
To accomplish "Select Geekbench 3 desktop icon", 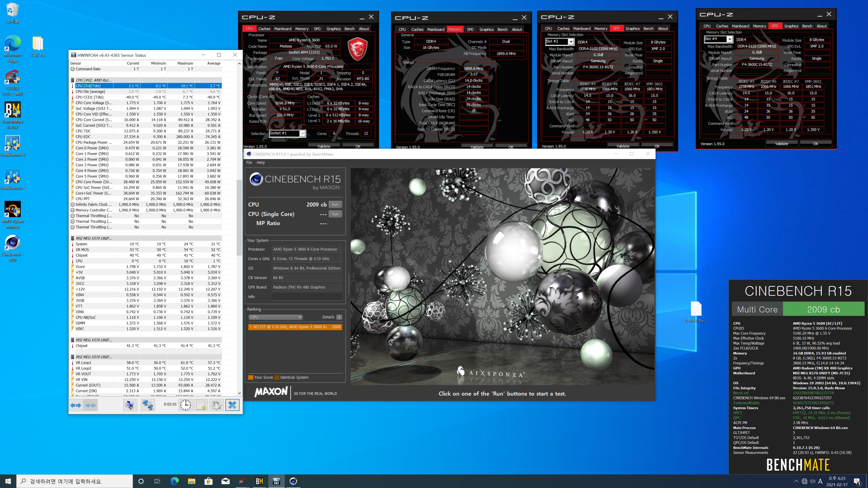I will pyautogui.click(x=12, y=146).
